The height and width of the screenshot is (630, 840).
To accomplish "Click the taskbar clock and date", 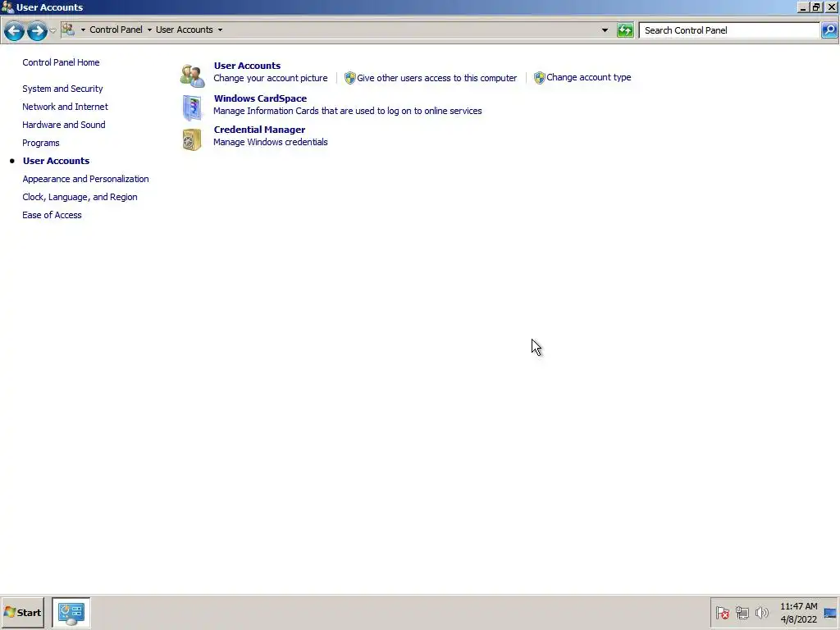I will pyautogui.click(x=799, y=613).
